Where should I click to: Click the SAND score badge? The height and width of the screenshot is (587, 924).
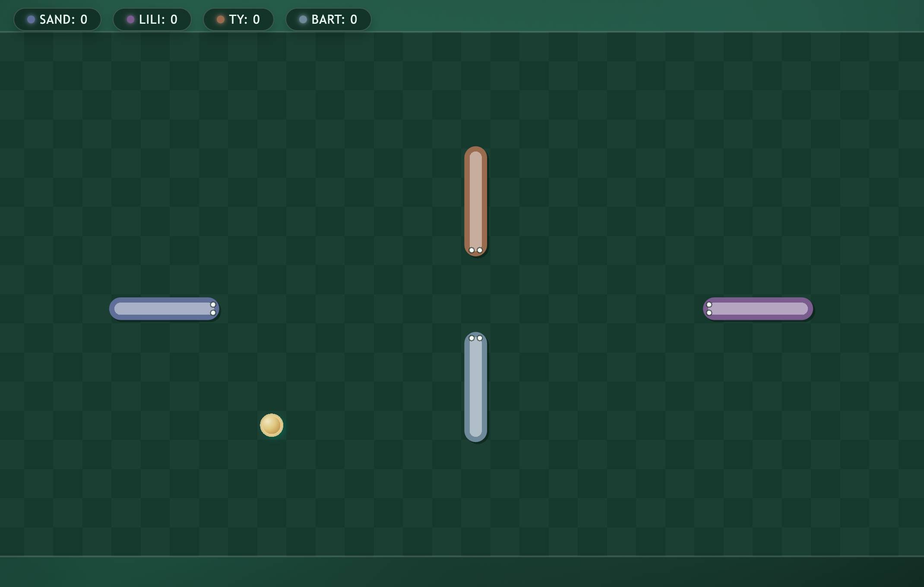[x=57, y=19]
